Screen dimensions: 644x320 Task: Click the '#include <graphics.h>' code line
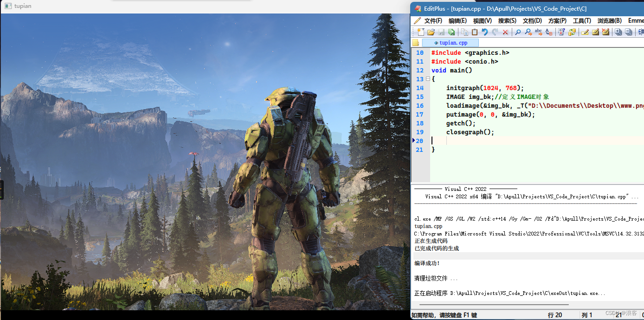pyautogui.click(x=470, y=53)
